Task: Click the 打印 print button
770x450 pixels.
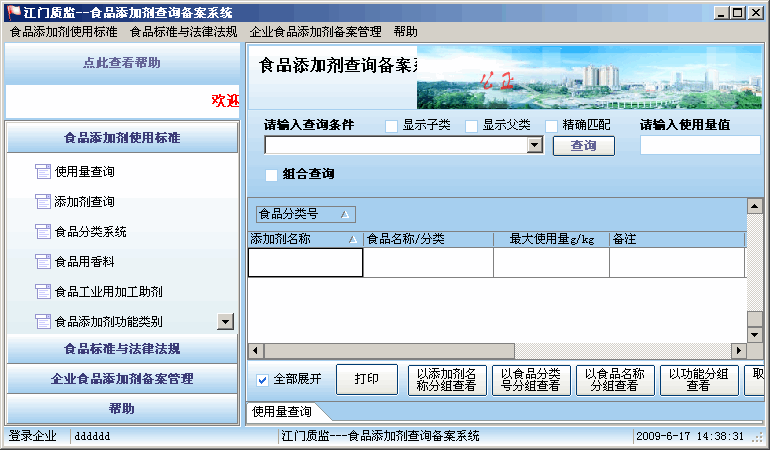Action: coord(366,380)
